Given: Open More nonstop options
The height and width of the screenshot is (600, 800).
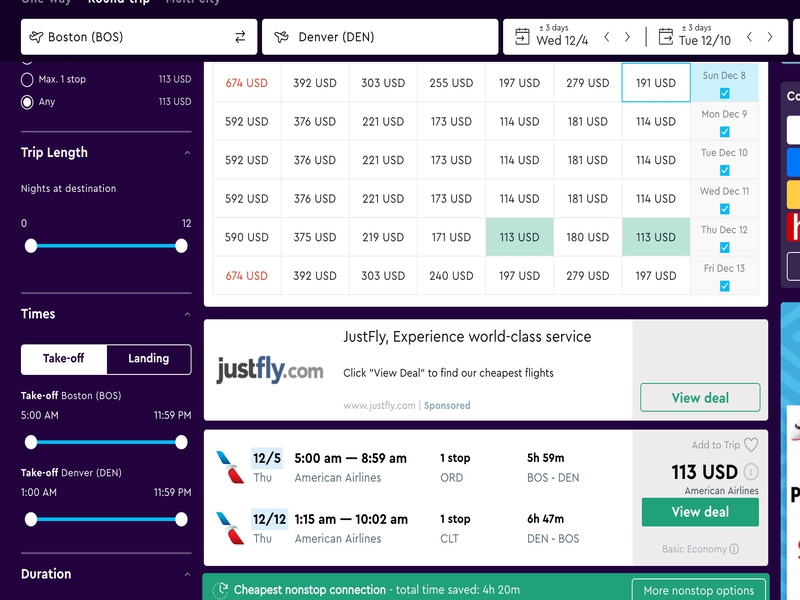Looking at the screenshot, I should (x=699, y=590).
